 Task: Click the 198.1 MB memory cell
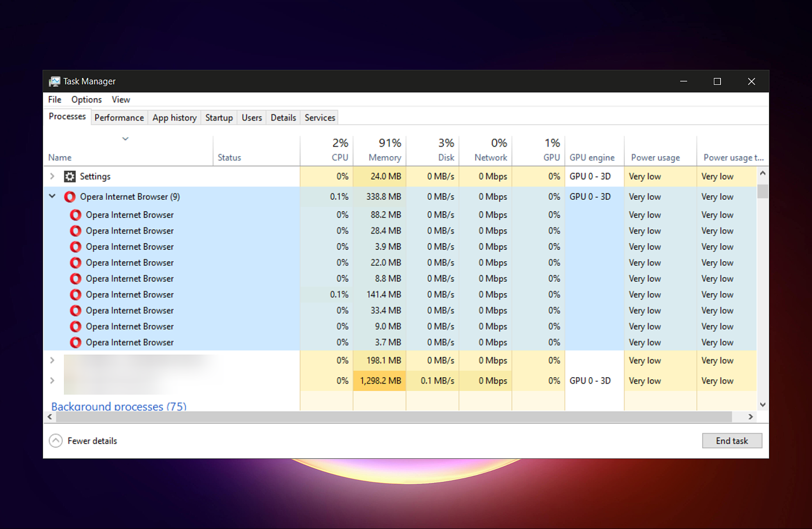tap(379, 360)
